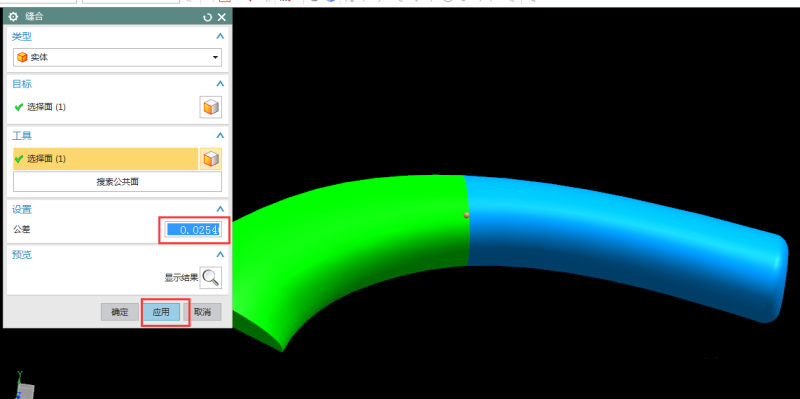This screenshot has height=399, width=800.
Task: Click the 应用 button
Action: point(161,312)
